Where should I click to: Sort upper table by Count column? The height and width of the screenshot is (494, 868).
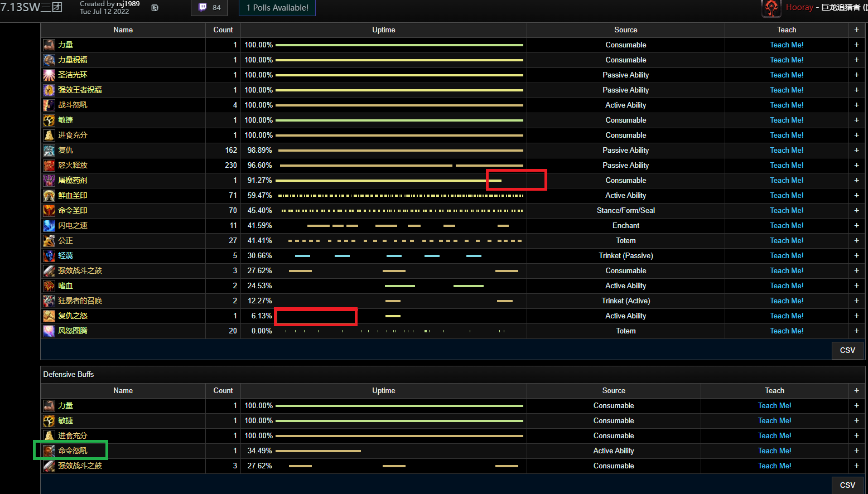[223, 30]
